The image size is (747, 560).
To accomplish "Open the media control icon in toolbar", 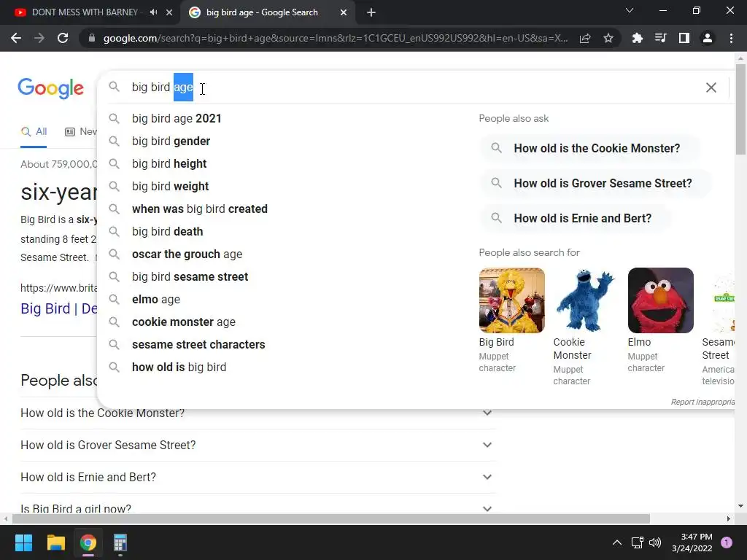I will tap(660, 38).
